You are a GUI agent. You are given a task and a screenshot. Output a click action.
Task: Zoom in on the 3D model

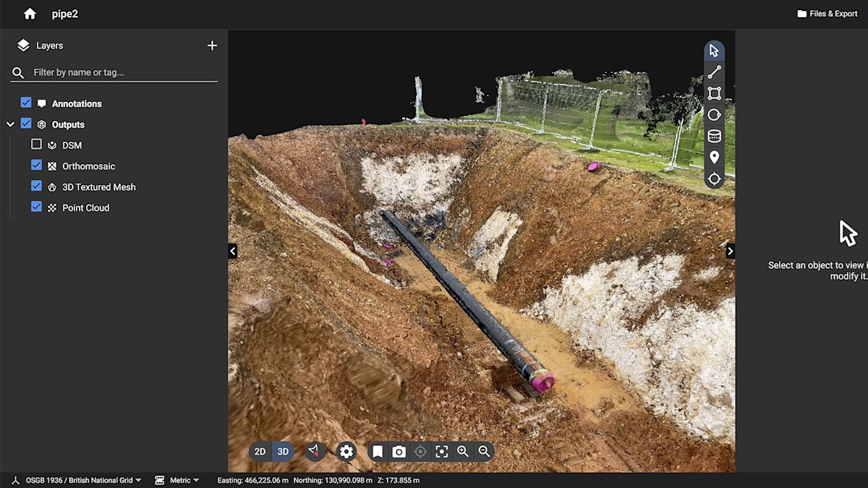(x=464, y=451)
